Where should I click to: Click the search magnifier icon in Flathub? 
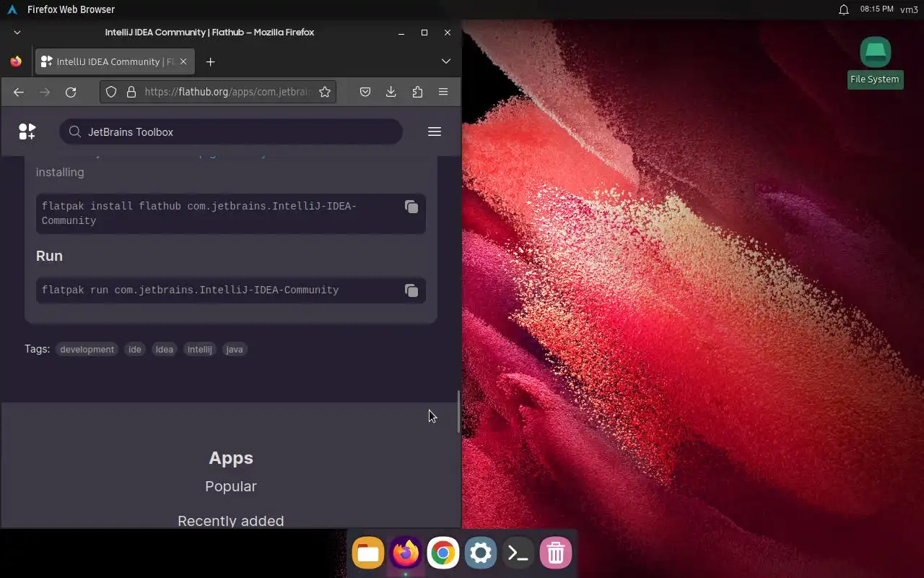pyautogui.click(x=75, y=131)
